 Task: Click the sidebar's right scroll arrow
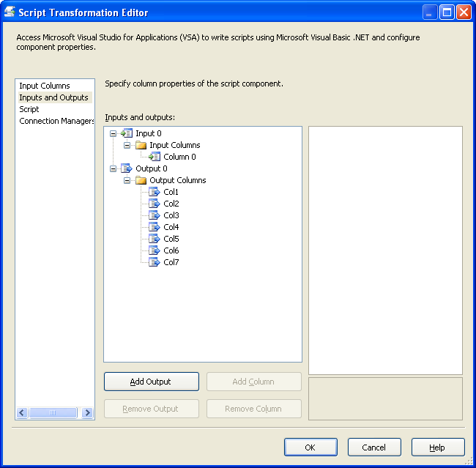(87, 412)
